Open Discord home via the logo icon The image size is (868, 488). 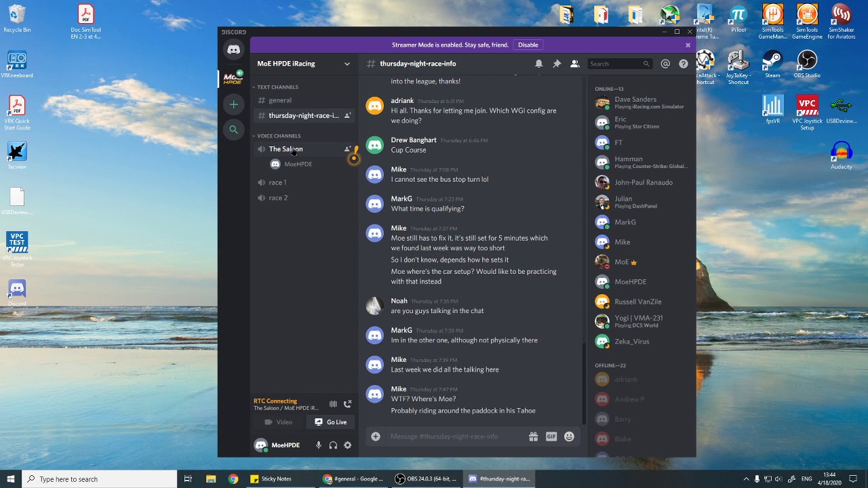click(x=233, y=49)
